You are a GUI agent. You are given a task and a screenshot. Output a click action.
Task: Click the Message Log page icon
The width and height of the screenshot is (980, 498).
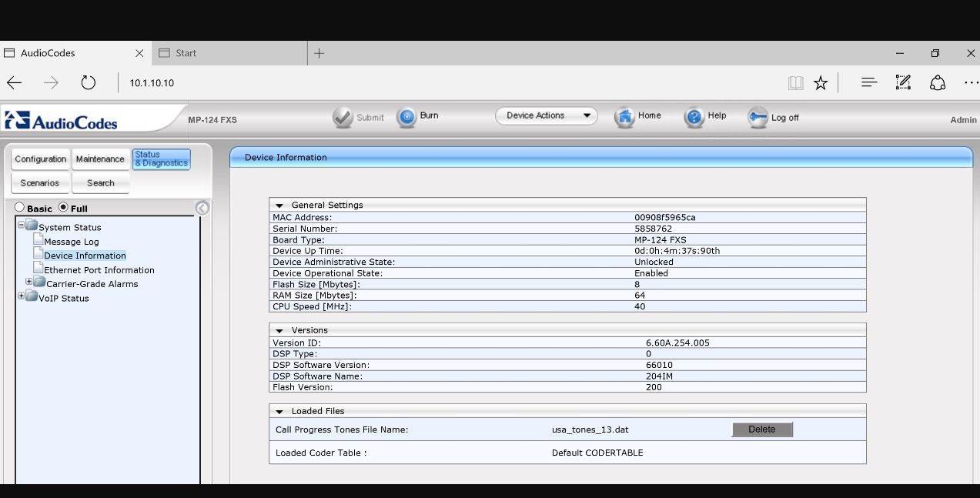click(38, 240)
